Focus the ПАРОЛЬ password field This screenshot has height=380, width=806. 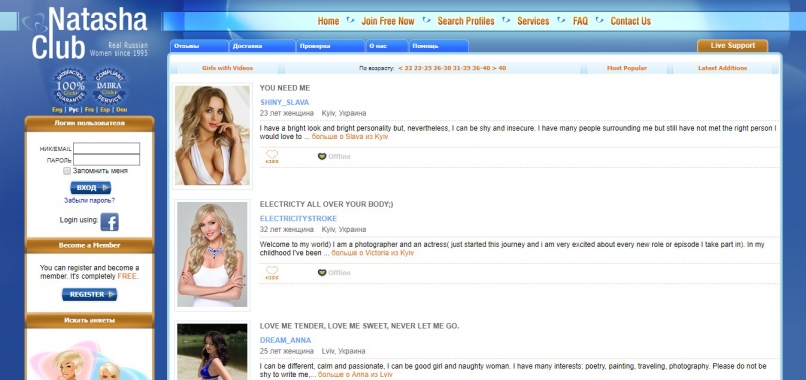click(106, 160)
